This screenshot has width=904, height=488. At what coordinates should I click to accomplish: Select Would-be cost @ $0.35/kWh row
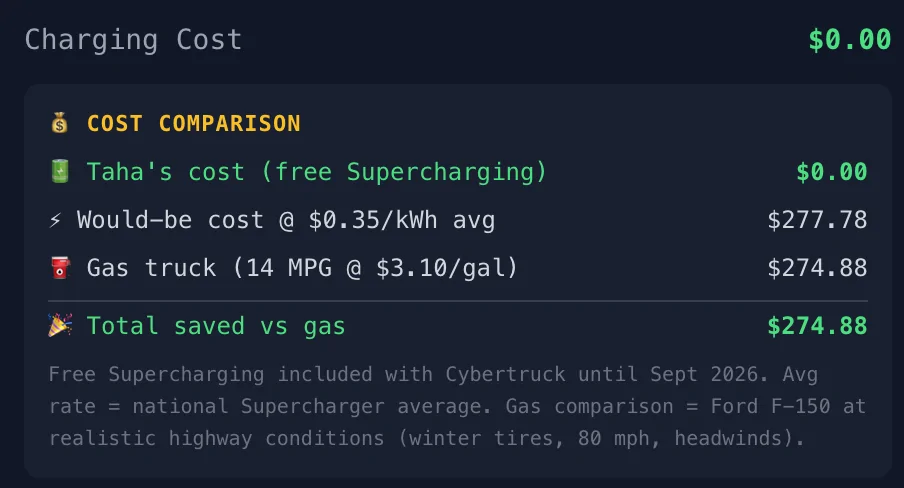point(458,220)
